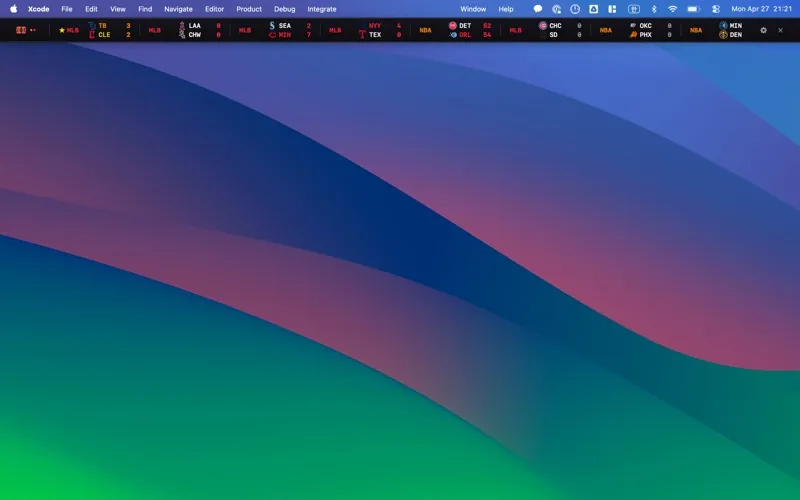Select the OKC team abbreviation
800x500 pixels.
tap(645, 26)
